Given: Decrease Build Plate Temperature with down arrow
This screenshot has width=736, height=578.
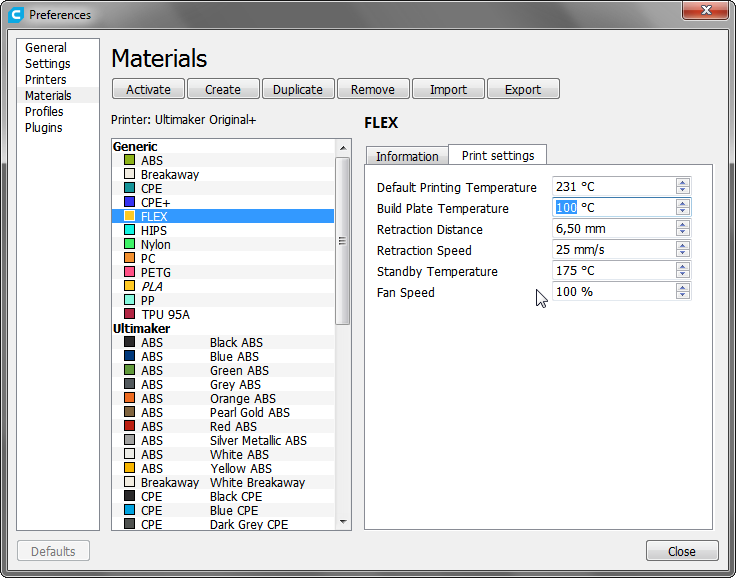Looking at the screenshot, I should pyautogui.click(x=682, y=211).
